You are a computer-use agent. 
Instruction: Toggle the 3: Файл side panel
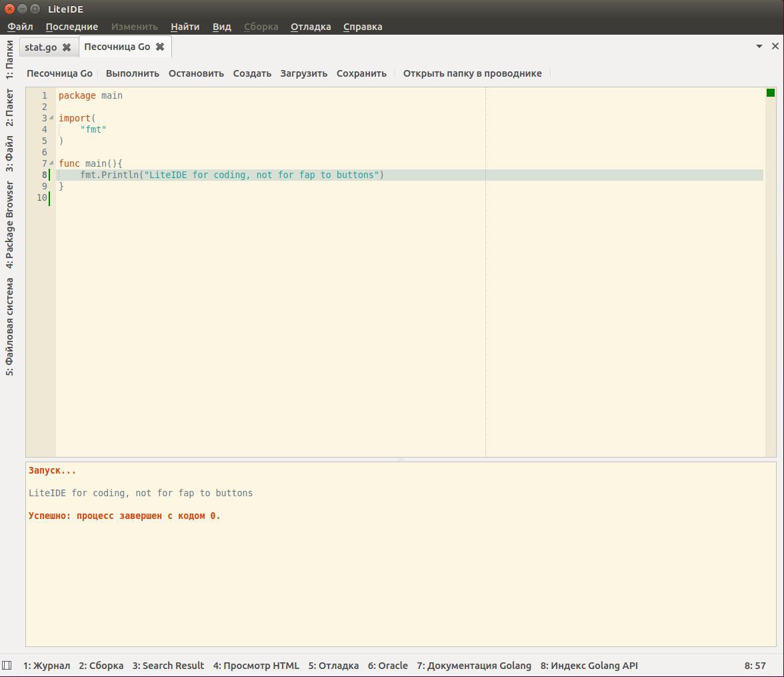click(9, 153)
